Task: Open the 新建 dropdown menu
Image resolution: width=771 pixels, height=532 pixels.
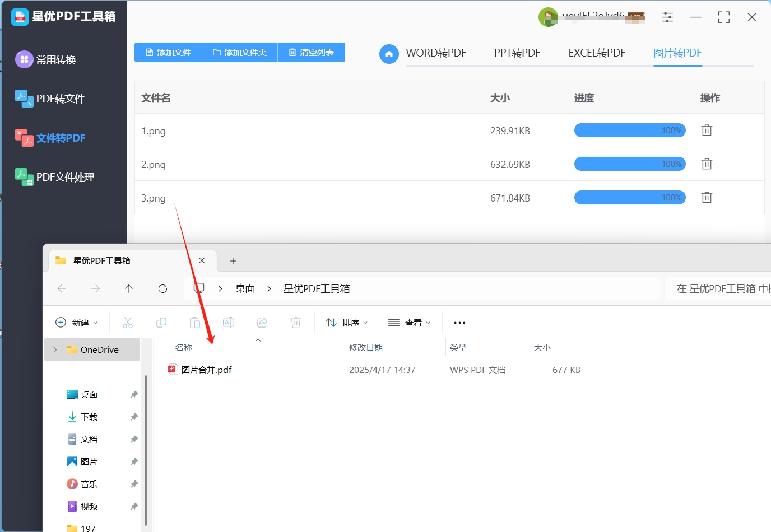Action: tap(77, 323)
